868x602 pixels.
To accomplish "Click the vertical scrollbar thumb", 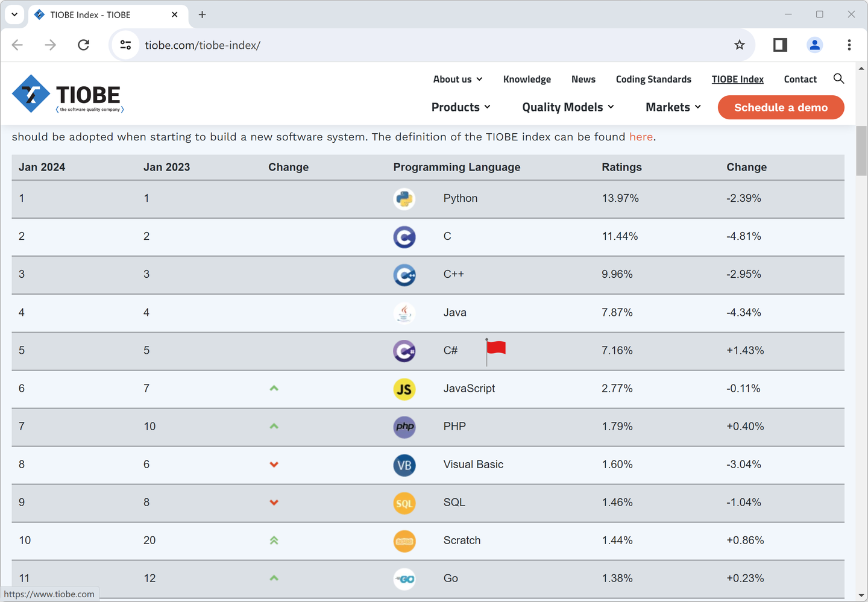I will click(861, 151).
